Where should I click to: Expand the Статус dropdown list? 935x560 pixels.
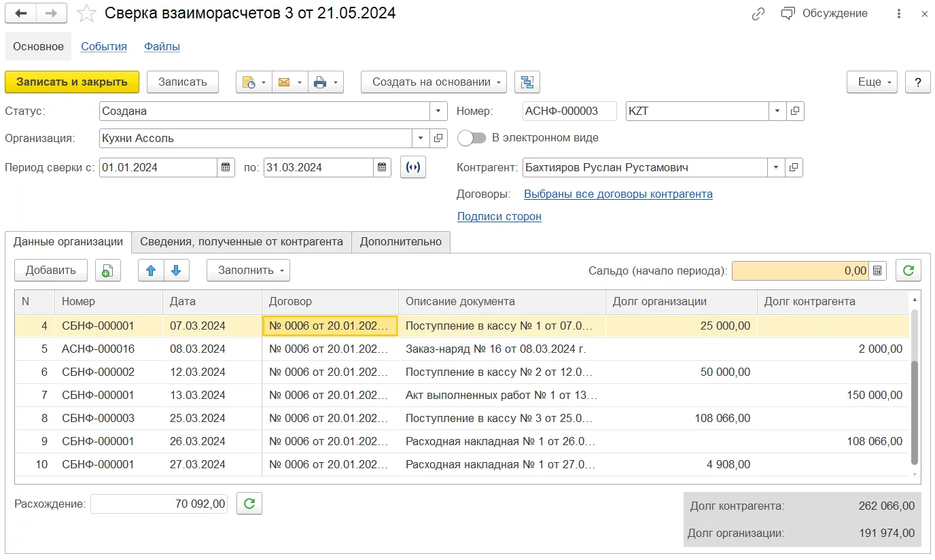click(439, 111)
